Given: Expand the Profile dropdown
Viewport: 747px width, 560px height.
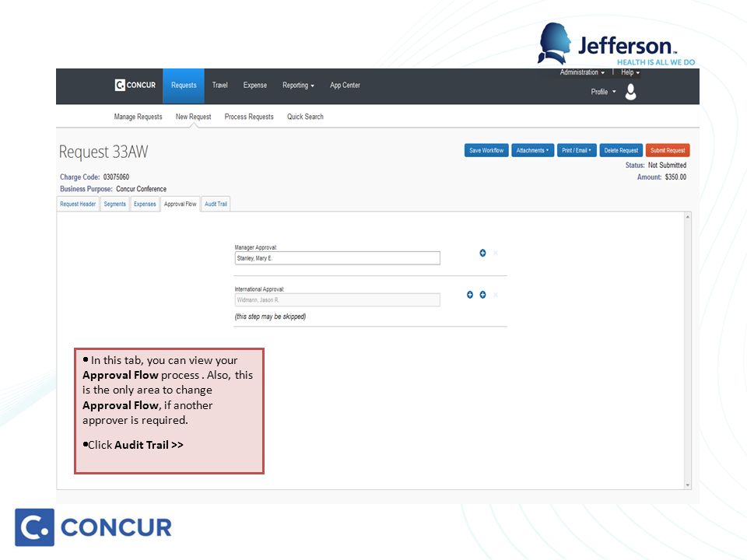Looking at the screenshot, I should (x=603, y=92).
